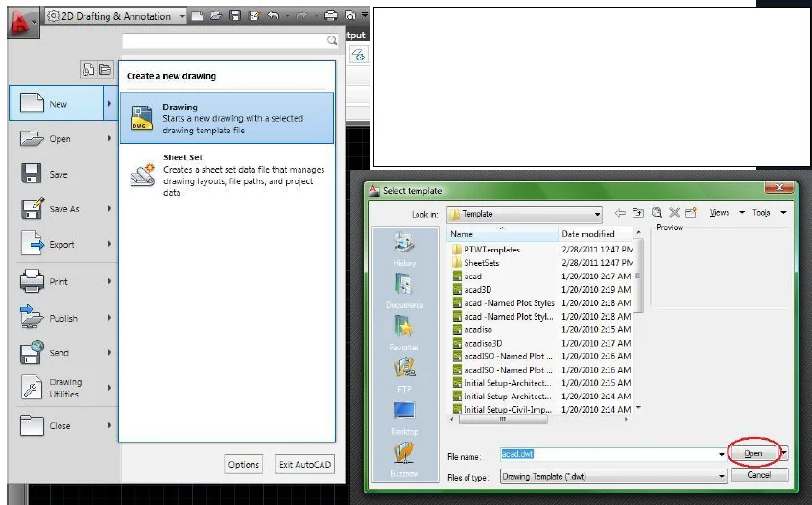Click the Options button in application menu
Screen dimensions: 812x505
click(x=244, y=464)
